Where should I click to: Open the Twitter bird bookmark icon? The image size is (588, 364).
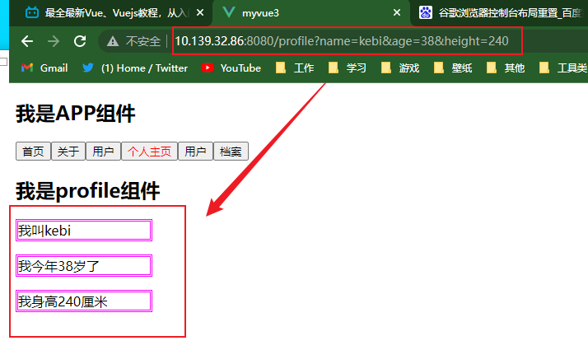tap(88, 68)
